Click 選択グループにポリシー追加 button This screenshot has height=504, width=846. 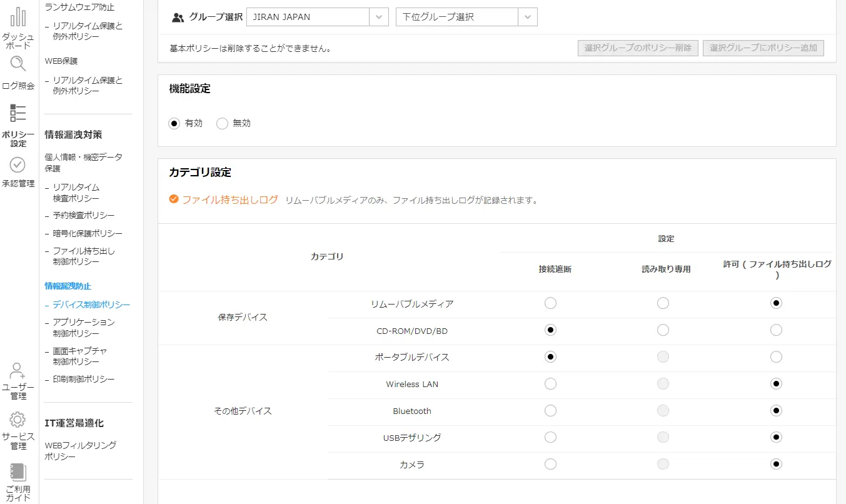(763, 48)
